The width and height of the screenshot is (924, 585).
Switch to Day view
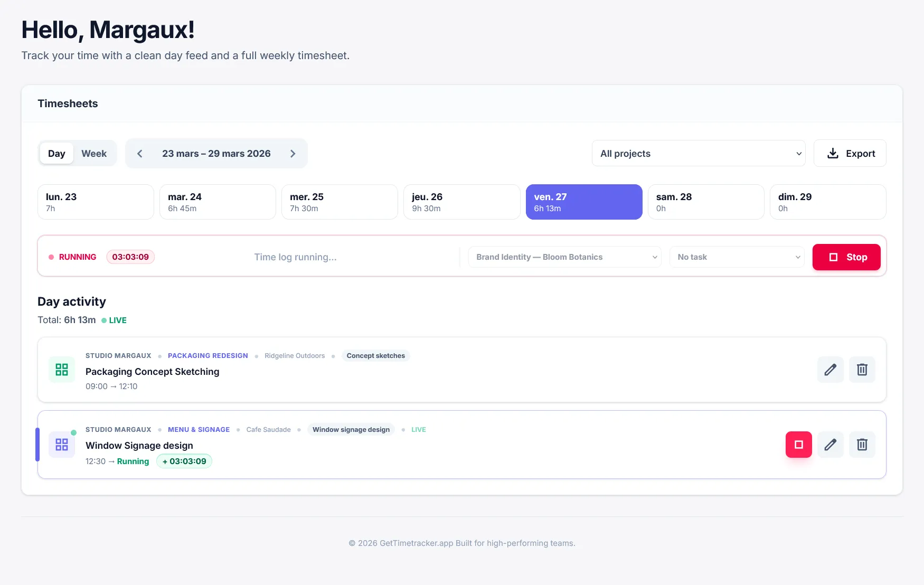pyautogui.click(x=56, y=153)
